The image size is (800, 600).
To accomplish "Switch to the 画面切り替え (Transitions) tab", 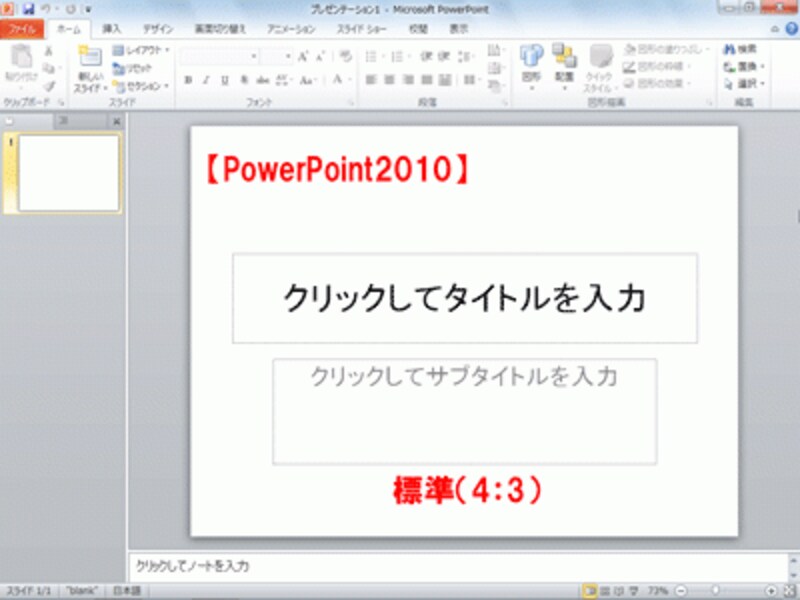I will click(220, 29).
